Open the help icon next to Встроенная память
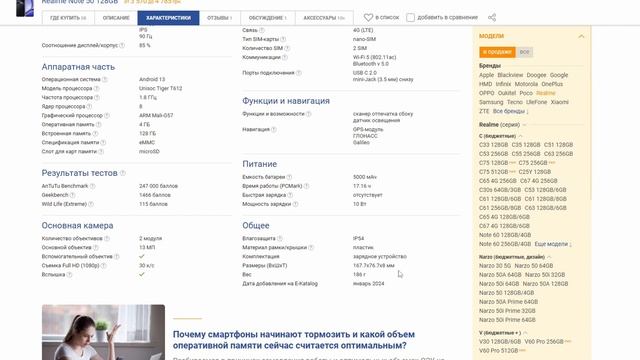 point(96,133)
